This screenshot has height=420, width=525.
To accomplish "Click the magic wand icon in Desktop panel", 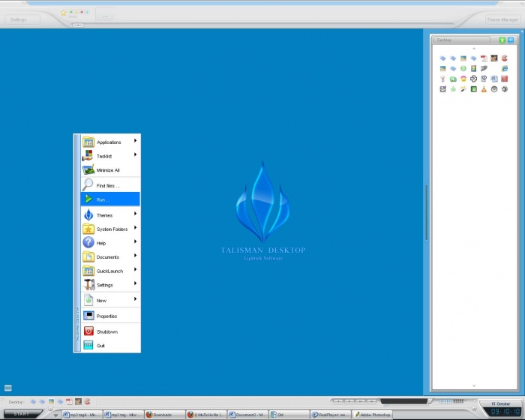I will click(x=463, y=89).
